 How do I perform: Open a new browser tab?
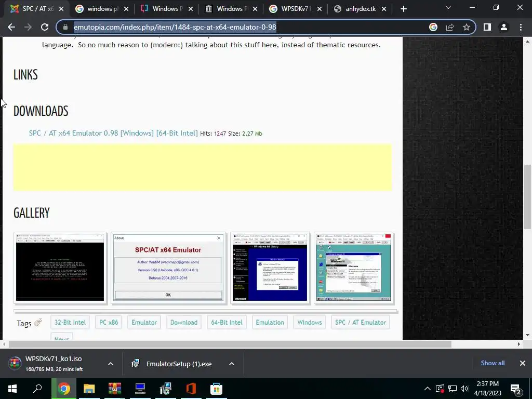403,9
